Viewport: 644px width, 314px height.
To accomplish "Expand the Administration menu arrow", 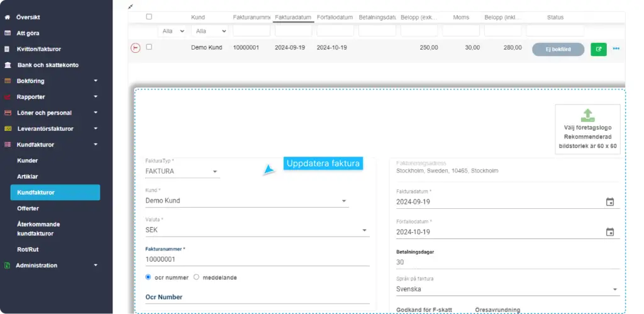I will point(96,266).
